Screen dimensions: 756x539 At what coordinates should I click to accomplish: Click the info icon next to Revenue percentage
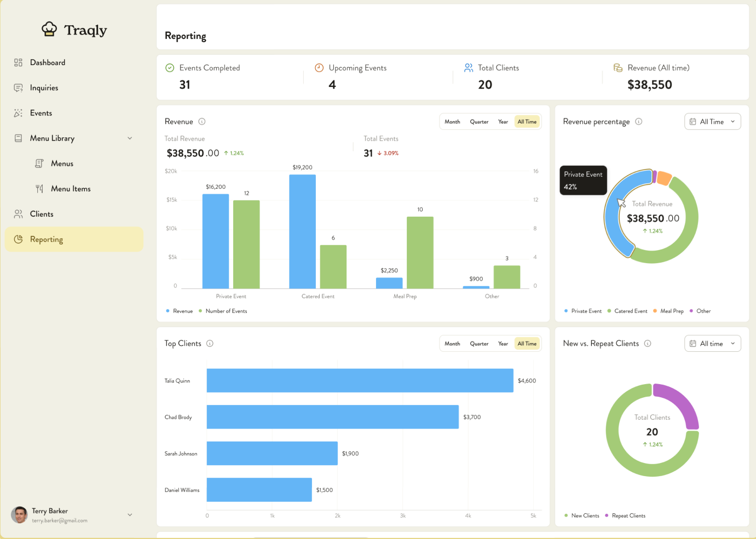click(x=638, y=121)
